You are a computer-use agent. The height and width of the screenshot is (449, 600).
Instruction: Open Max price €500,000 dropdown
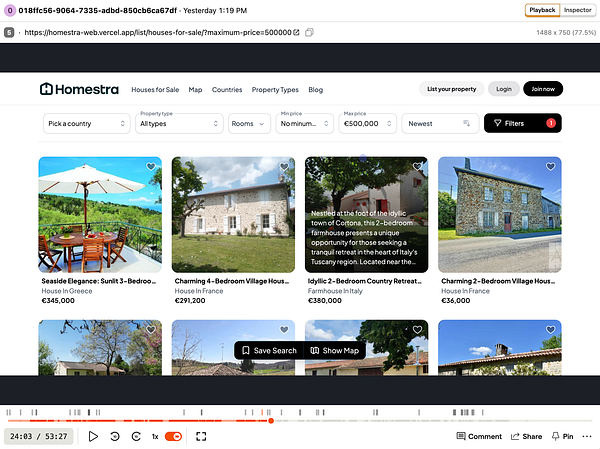367,124
